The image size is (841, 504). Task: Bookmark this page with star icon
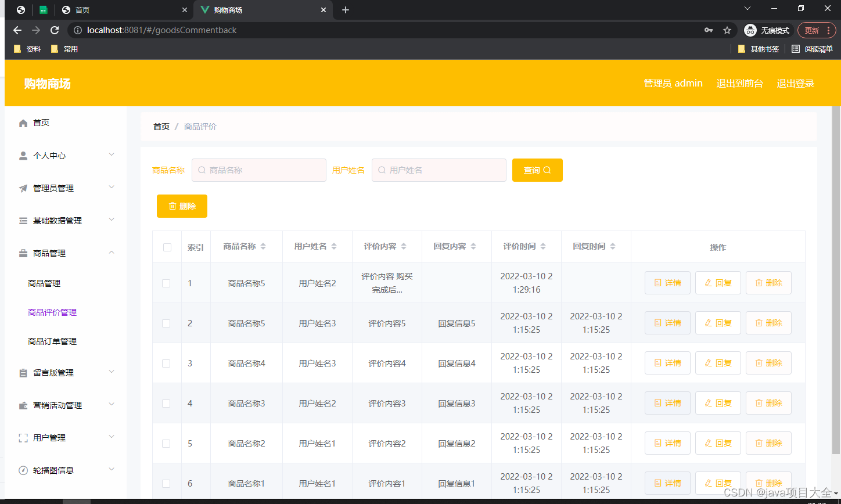pyautogui.click(x=727, y=30)
